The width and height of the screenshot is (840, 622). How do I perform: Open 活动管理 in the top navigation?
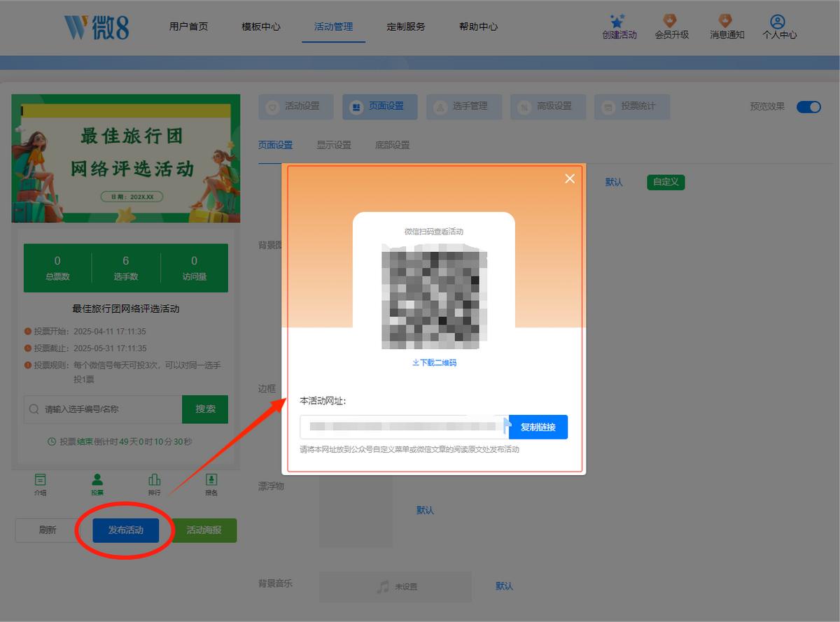click(x=333, y=27)
